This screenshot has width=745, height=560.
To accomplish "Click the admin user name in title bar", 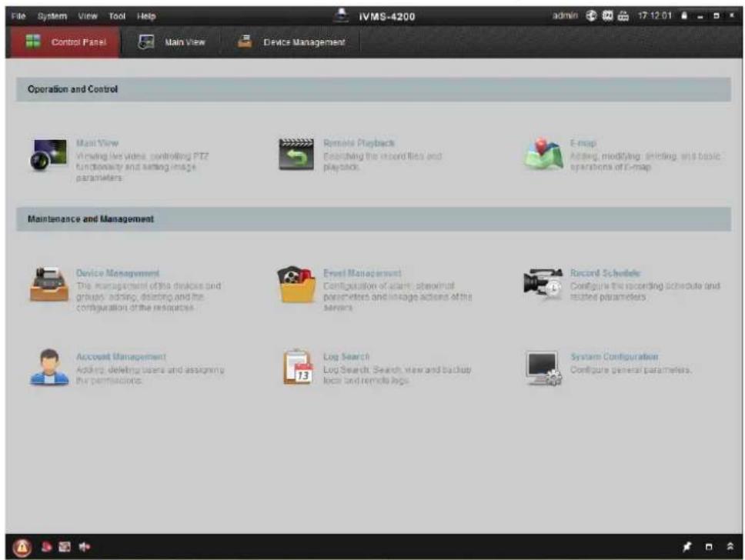I will 564,15.
